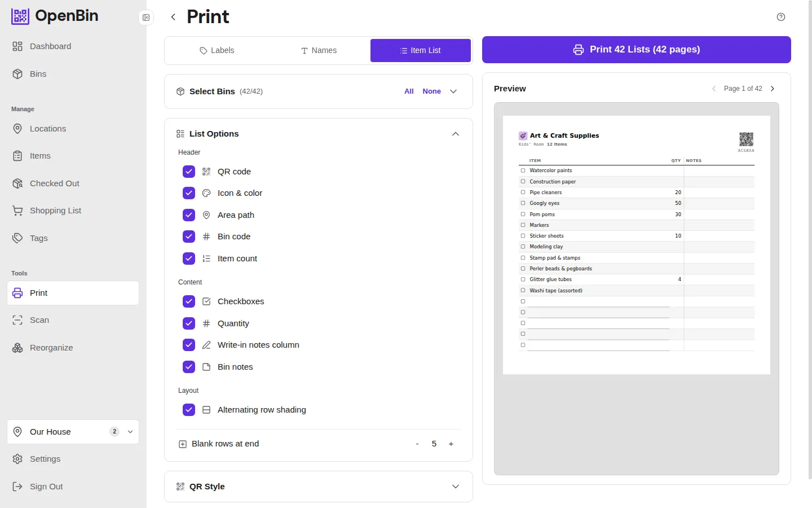Screen dimensions: 812x508
Task: Click the hash icon for Quantity
Action: click(x=206, y=323)
